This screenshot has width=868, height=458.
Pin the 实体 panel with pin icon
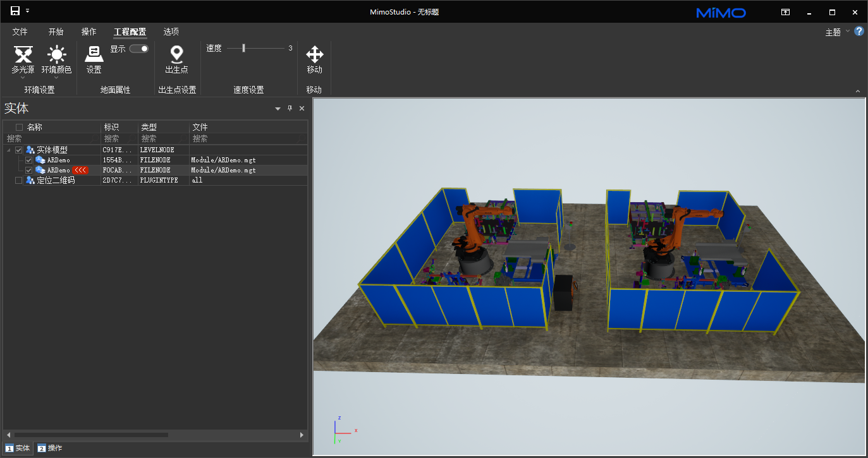click(290, 109)
